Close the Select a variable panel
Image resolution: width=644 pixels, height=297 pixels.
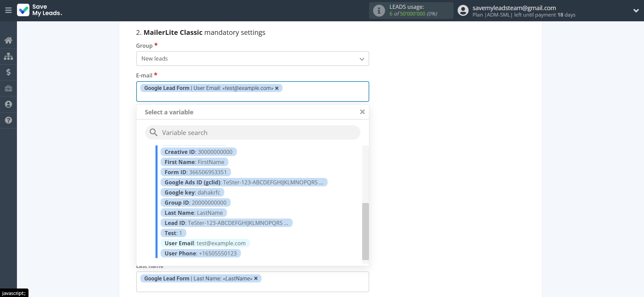pyautogui.click(x=362, y=112)
